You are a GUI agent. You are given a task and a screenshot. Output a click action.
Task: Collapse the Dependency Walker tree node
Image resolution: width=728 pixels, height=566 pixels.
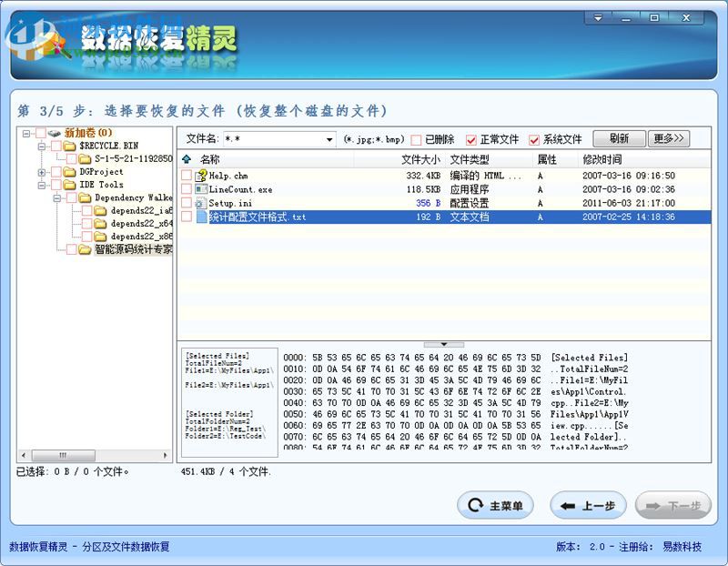56,198
